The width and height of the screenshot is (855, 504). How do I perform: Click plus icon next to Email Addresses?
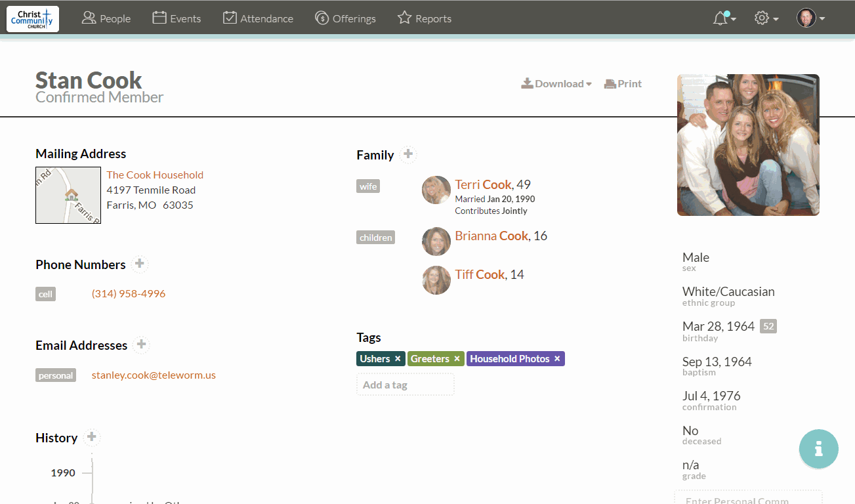point(141,345)
